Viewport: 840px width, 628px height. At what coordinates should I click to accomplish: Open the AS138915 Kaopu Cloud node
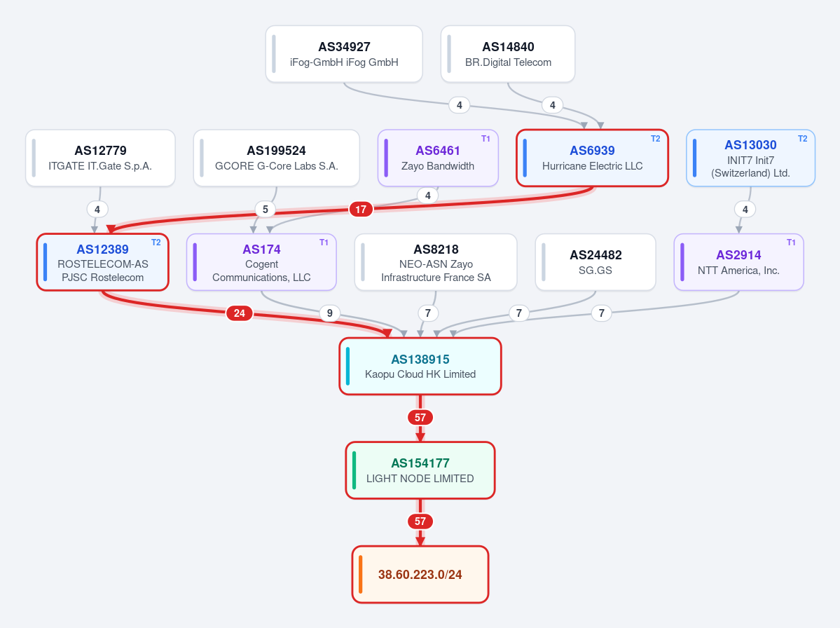click(420, 366)
